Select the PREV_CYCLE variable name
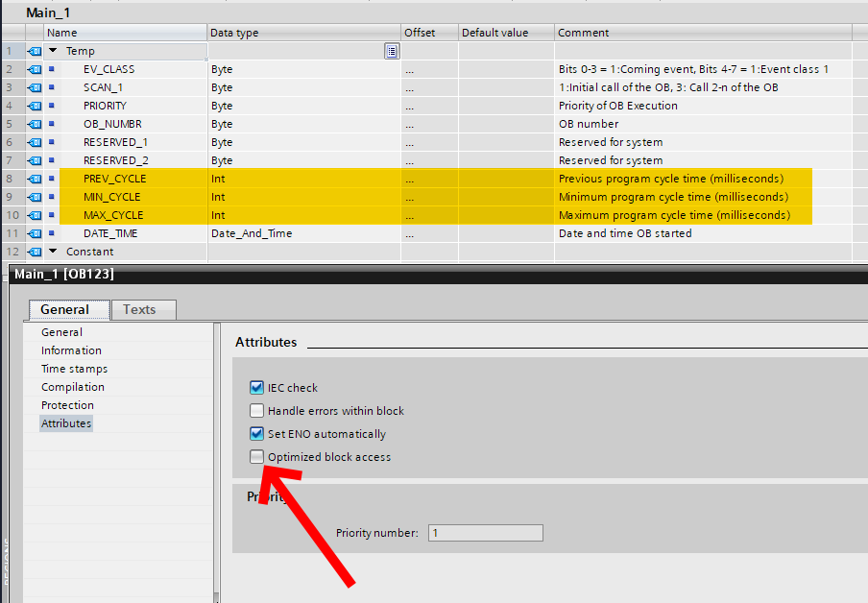The height and width of the screenshot is (603, 868). point(114,179)
